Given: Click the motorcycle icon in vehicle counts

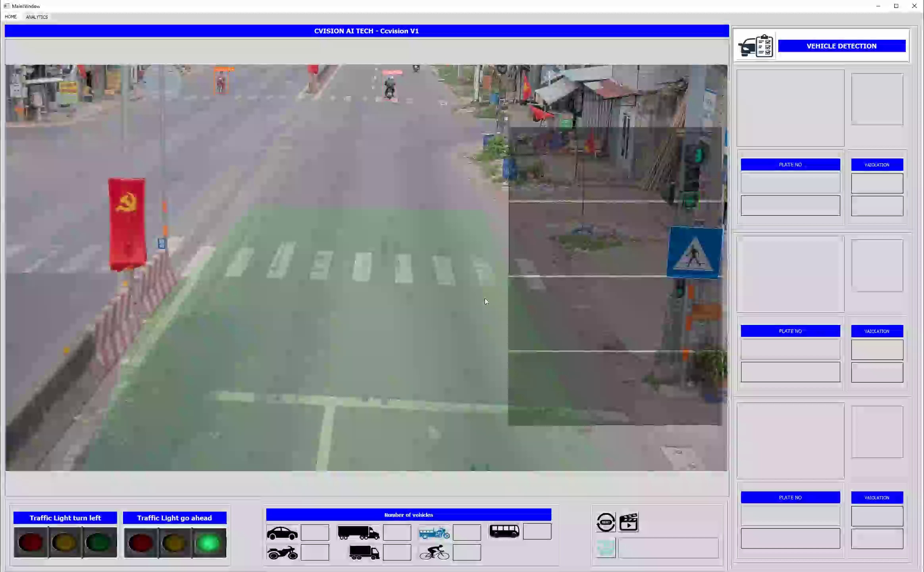Looking at the screenshot, I should 282,553.
